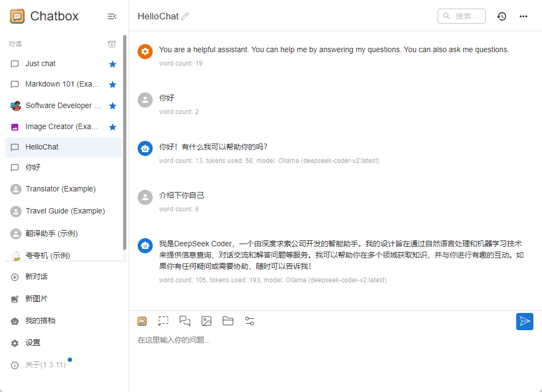
Task: Click the bot avatar beside 你好！有什么我可以帮助你的吗
Action: pyautogui.click(x=145, y=148)
